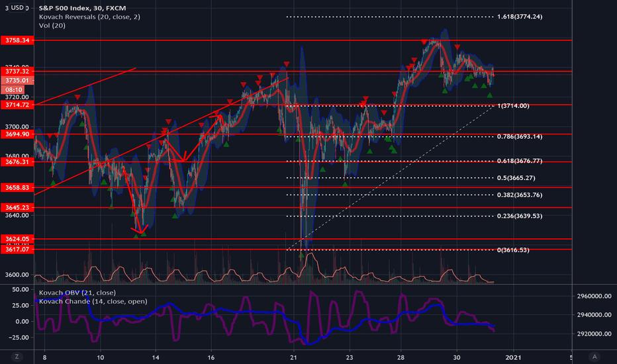This screenshot has width=617, height=364.
Task: Click the date label 16 on time axis
Action: pos(211,357)
